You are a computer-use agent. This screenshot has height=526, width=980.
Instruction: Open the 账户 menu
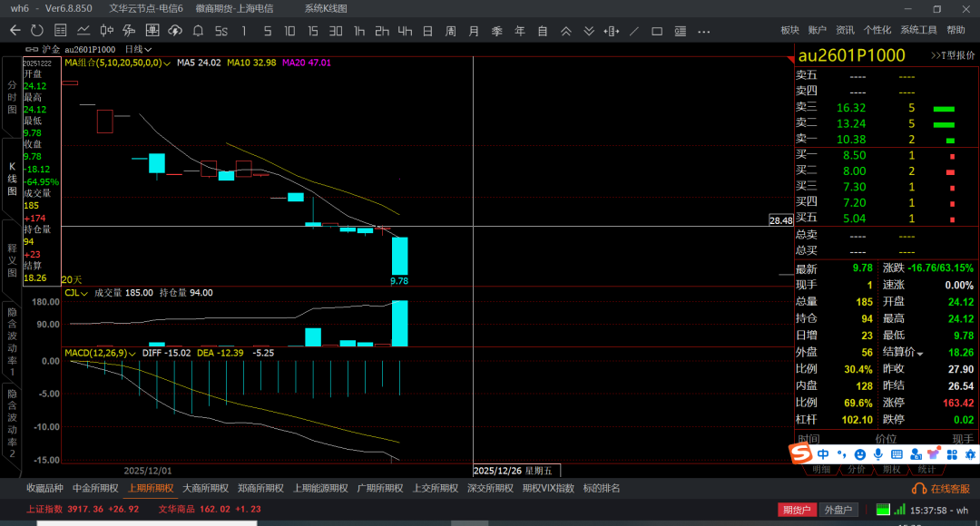(x=818, y=30)
